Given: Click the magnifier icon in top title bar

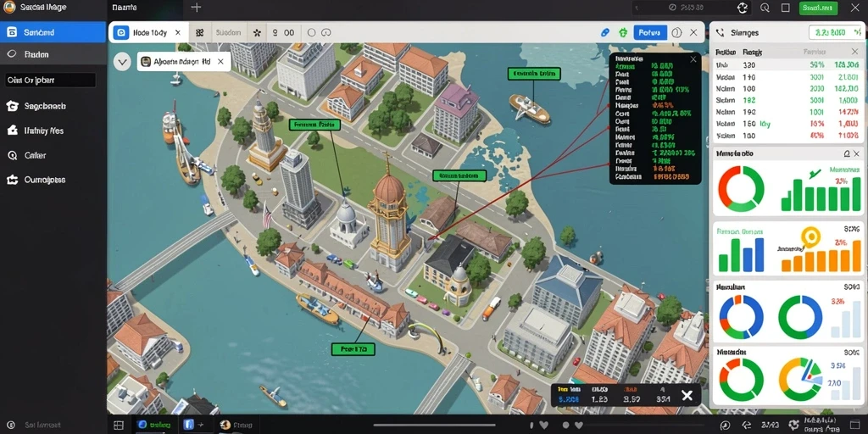Looking at the screenshot, I should click(x=765, y=8).
